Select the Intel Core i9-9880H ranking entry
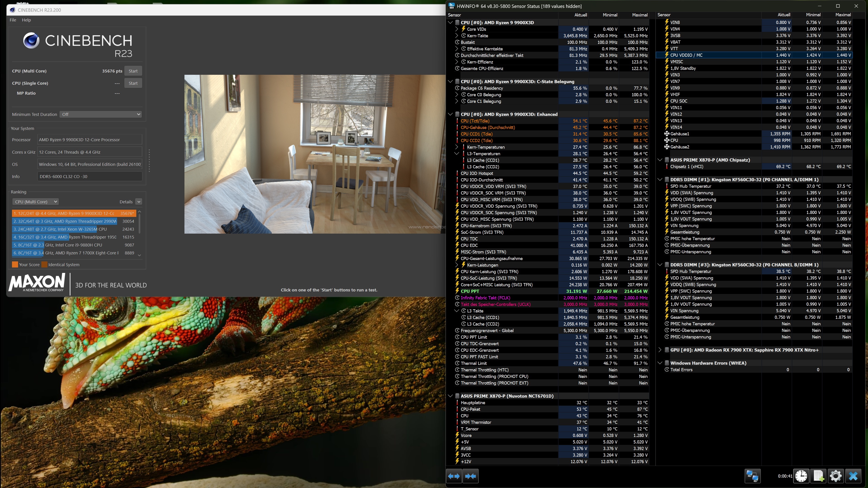 (74, 245)
